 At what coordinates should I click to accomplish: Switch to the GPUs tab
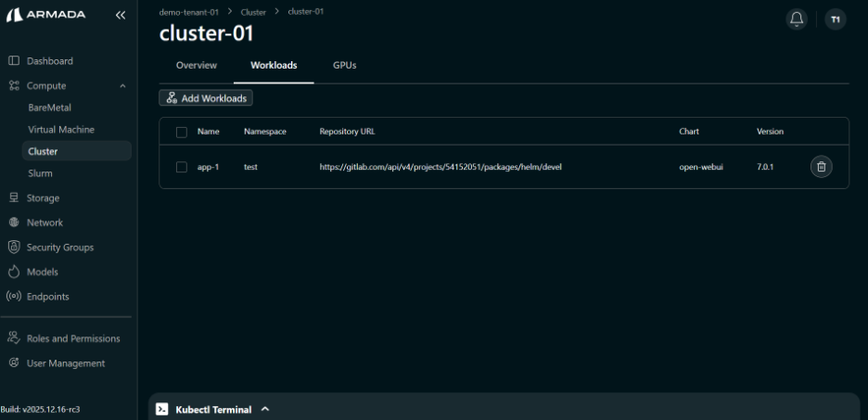point(344,66)
